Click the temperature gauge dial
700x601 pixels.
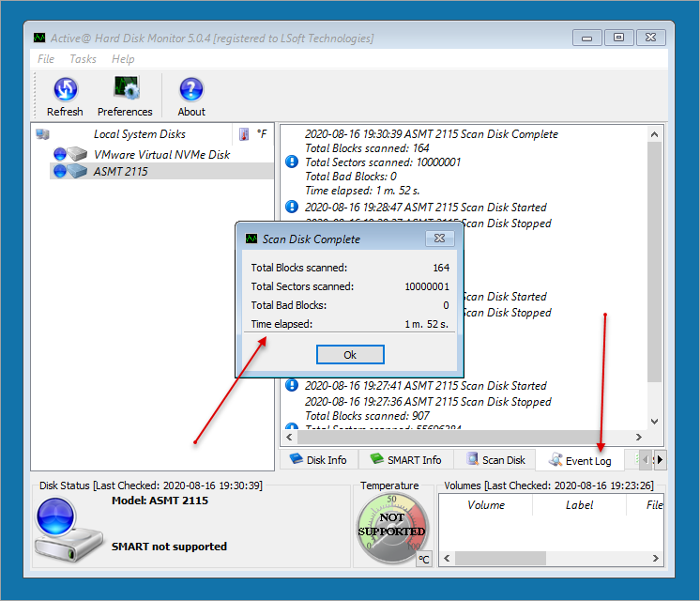click(x=392, y=527)
